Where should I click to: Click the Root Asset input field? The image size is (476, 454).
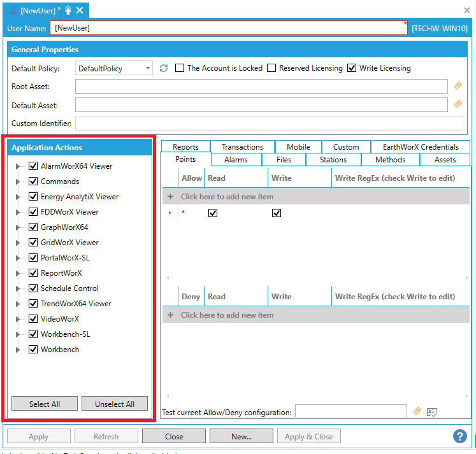click(x=261, y=87)
